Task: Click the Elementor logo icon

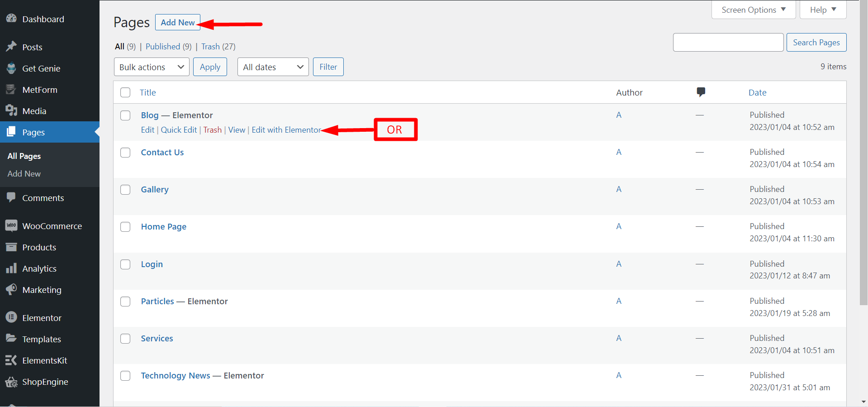Action: (11, 317)
